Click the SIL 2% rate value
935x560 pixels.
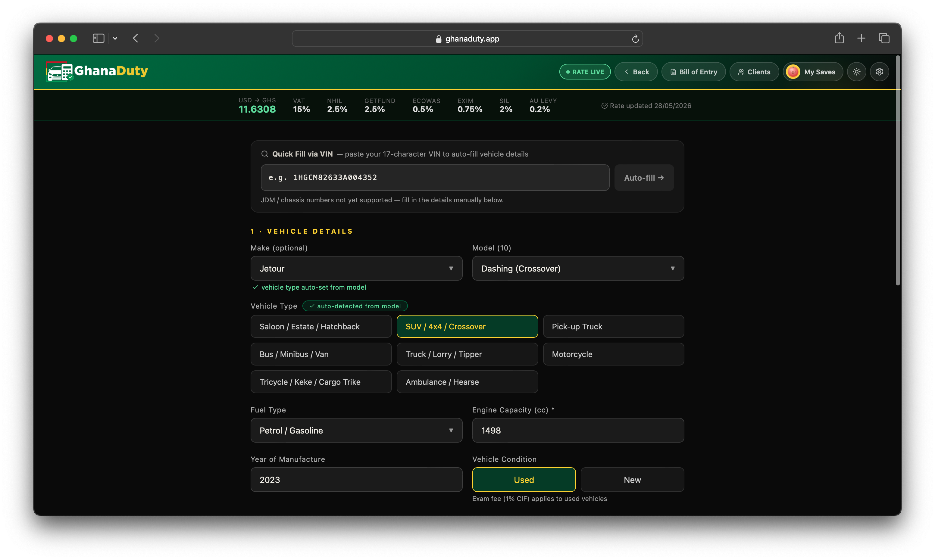[506, 109]
